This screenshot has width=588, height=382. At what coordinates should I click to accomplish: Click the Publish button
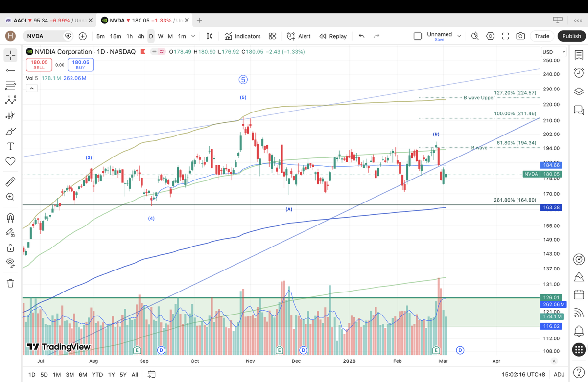pyautogui.click(x=571, y=36)
